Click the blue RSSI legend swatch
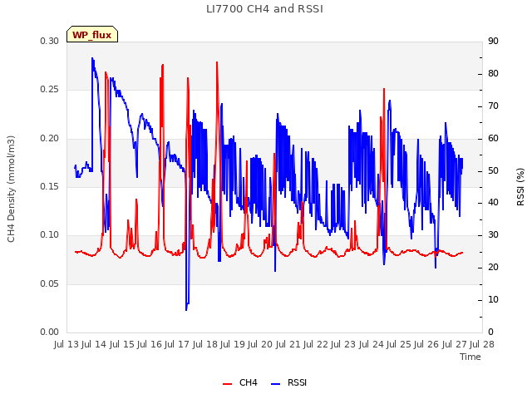Image resolution: width=532 pixels, height=399 pixels. (x=275, y=384)
